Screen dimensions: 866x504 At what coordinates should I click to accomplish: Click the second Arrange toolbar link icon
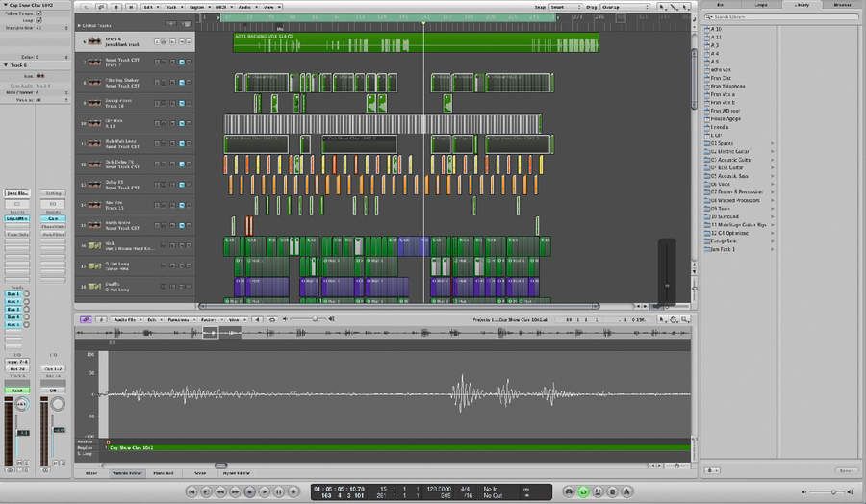point(101,7)
